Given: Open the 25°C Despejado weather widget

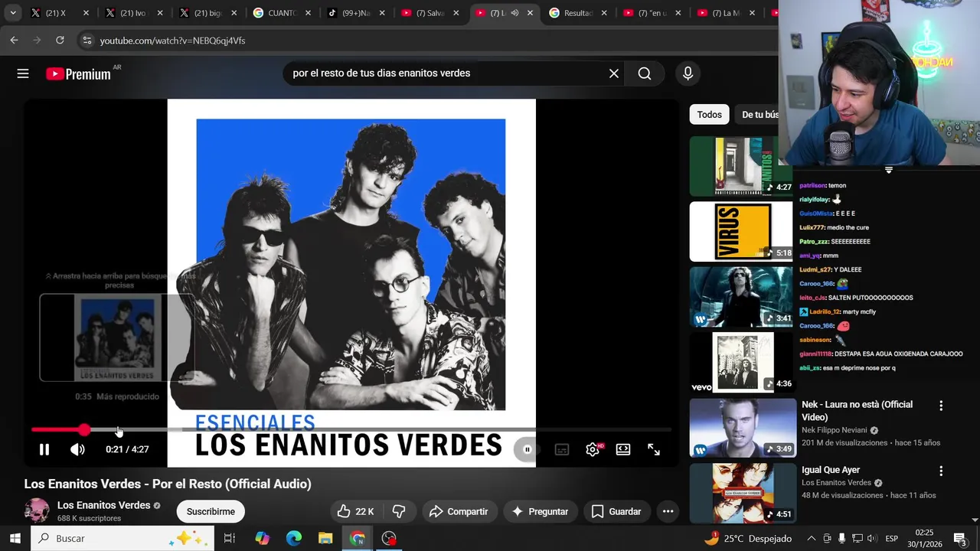Looking at the screenshot, I should [746, 538].
